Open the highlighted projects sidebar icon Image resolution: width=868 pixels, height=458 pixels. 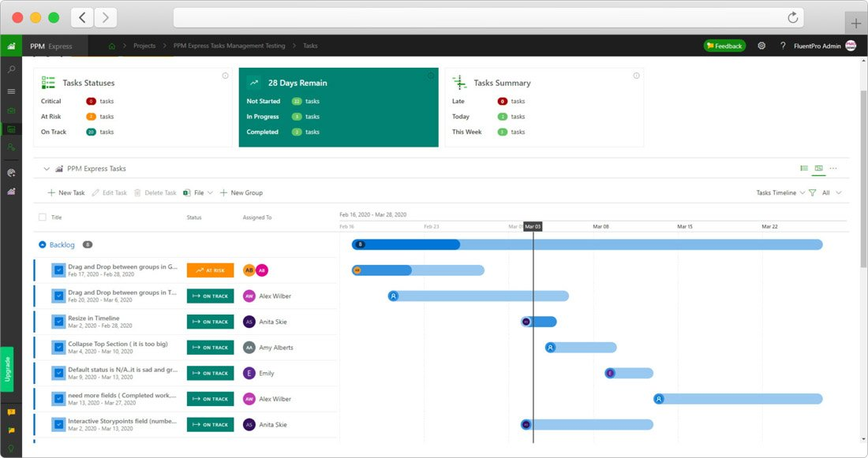pyautogui.click(x=11, y=129)
